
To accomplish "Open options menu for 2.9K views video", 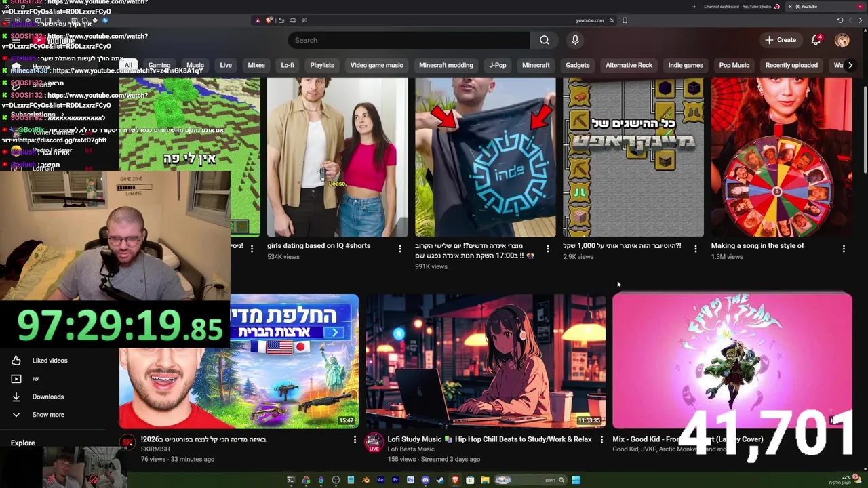I will tap(695, 249).
